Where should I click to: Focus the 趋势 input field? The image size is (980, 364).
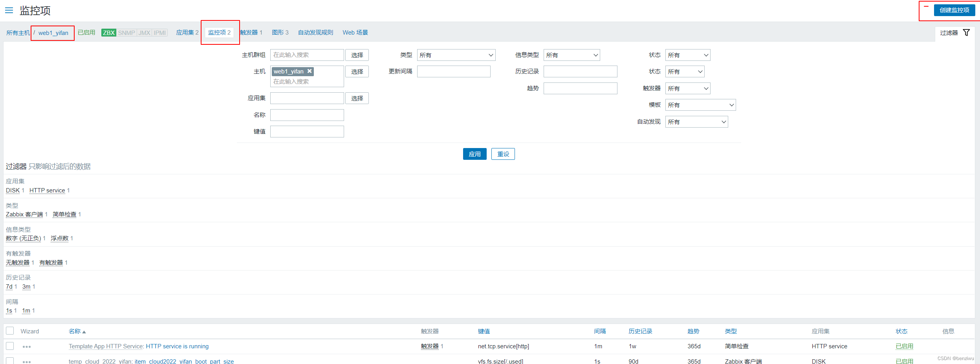(x=581, y=88)
